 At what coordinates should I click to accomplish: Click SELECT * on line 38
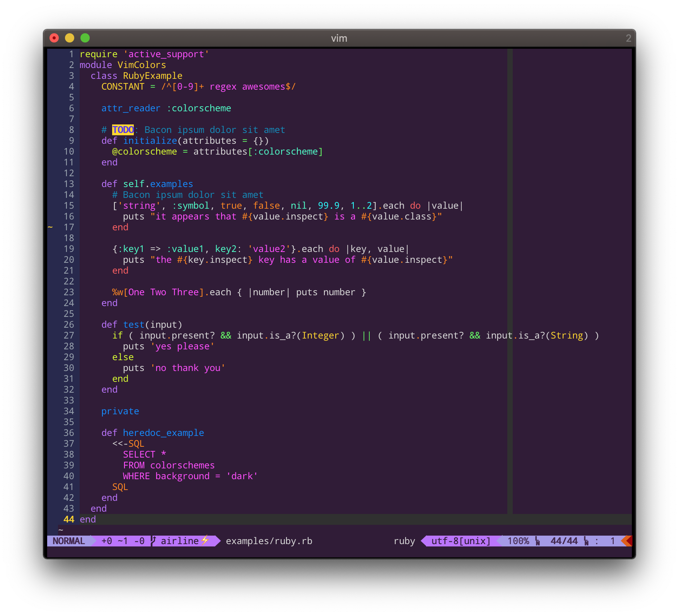tap(145, 454)
